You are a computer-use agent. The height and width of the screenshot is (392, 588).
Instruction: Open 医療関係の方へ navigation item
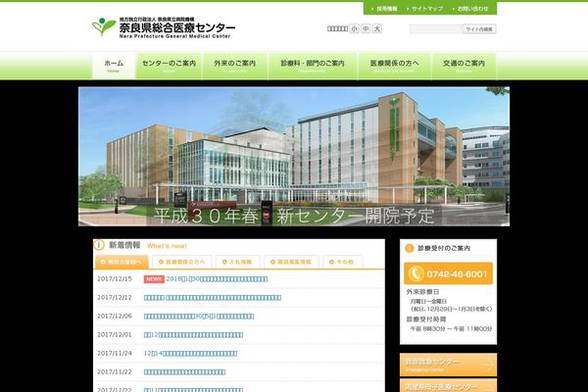click(x=395, y=66)
